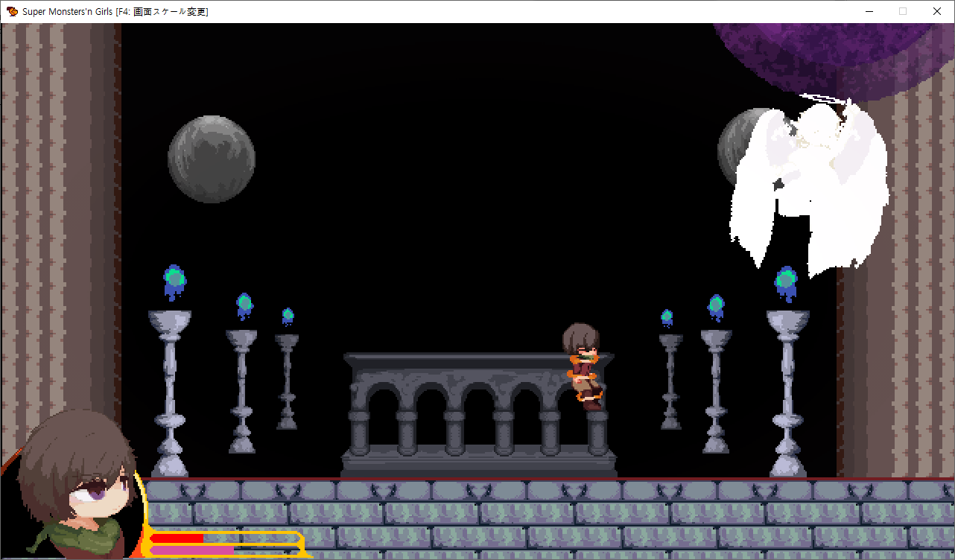
Task: Click the mid-height candle stand right of altar
Action: (716, 392)
